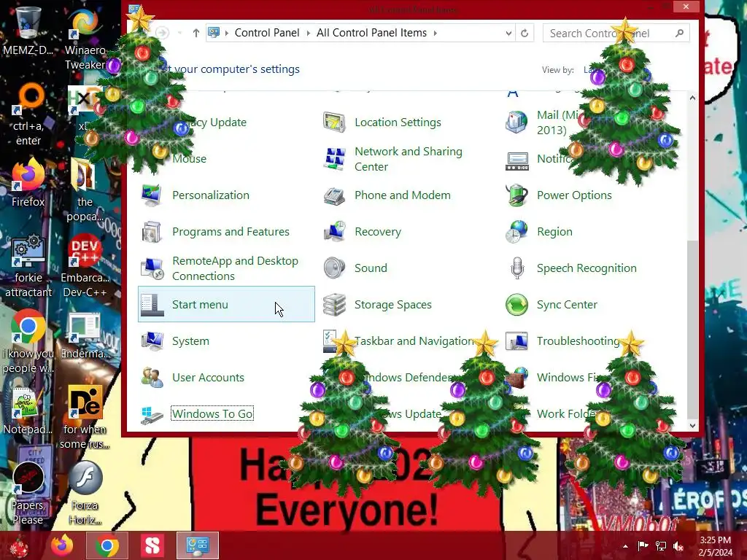The width and height of the screenshot is (747, 560).
Task: Click the Up navigation arrow button
Action: (196, 33)
